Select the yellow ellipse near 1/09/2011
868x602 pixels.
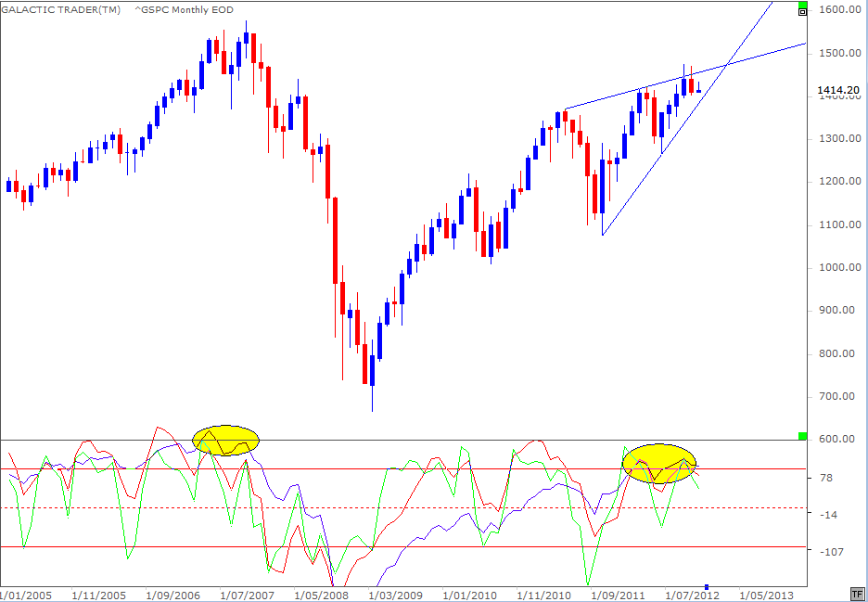point(657,464)
